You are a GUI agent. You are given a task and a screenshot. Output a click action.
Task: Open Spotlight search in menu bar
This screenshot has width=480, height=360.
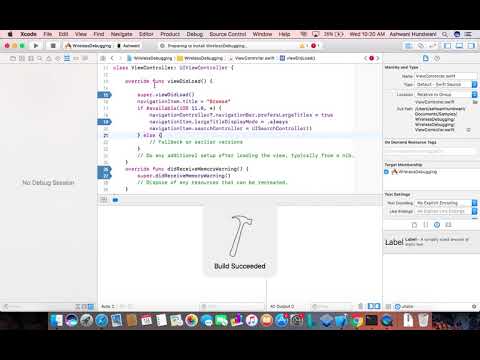click(x=445, y=34)
